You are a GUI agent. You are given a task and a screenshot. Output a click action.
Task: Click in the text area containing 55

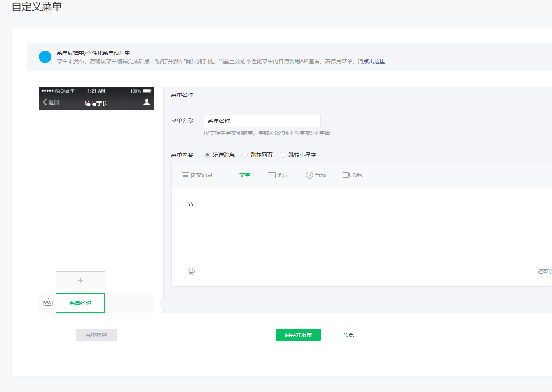coord(365,226)
